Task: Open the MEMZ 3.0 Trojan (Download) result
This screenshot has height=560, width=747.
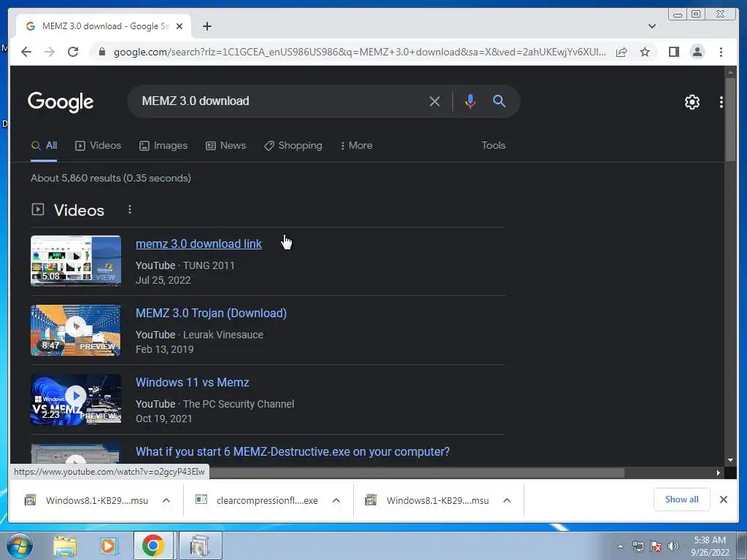Action: (211, 314)
